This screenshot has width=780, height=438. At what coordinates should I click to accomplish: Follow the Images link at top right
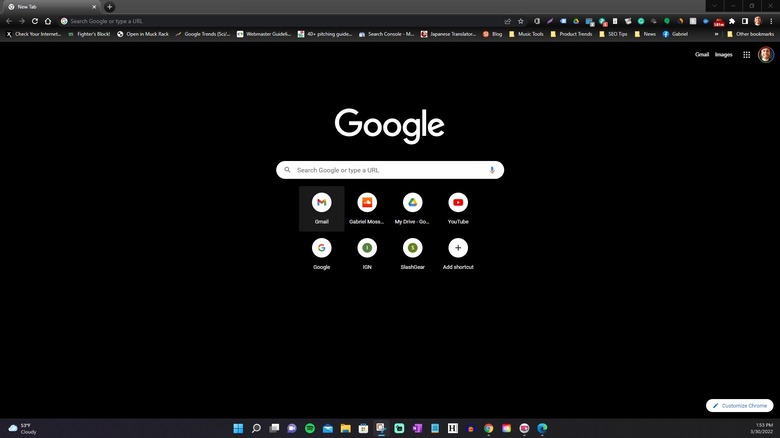723,55
